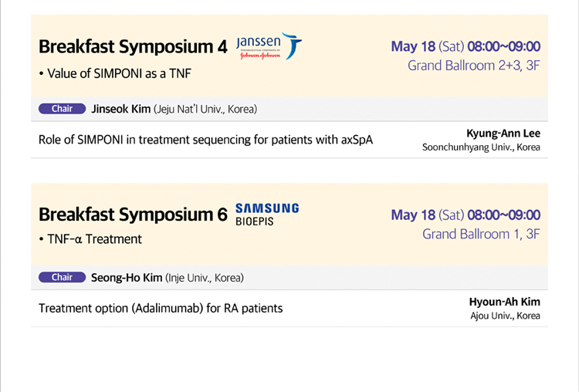Click May 18 time for Symposium 4
579x392 pixels.
coord(466,46)
